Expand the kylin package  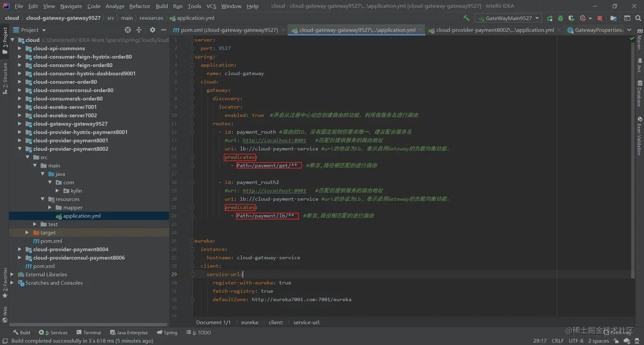click(58, 191)
